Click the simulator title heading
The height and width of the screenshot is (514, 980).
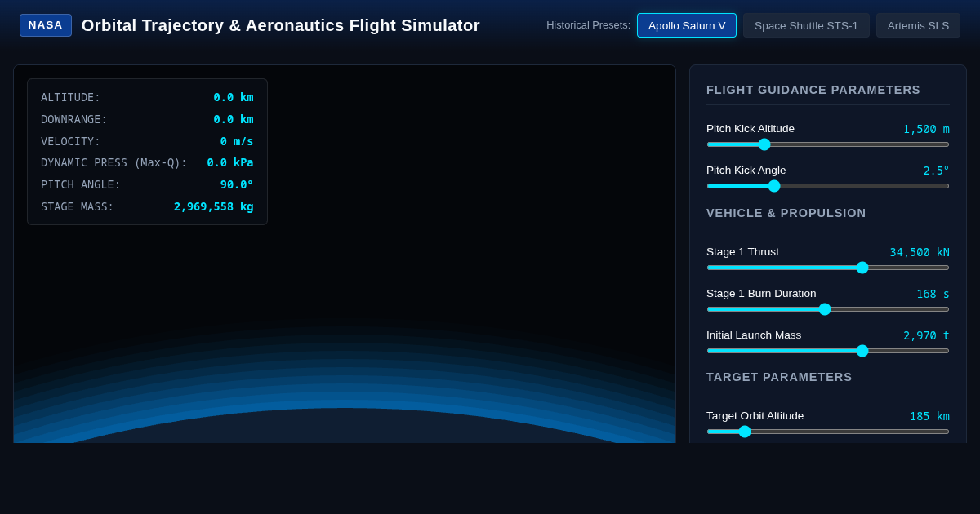(281, 25)
